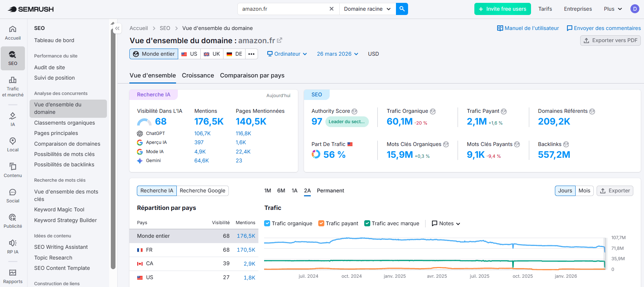Click Mots Clés Organiques info icon
This screenshot has height=287, width=644.
pyautogui.click(x=446, y=144)
